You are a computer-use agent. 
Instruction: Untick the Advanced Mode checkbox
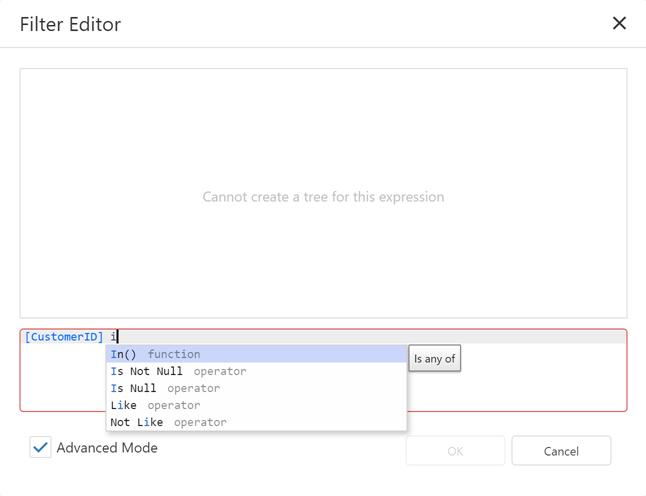[x=40, y=447]
